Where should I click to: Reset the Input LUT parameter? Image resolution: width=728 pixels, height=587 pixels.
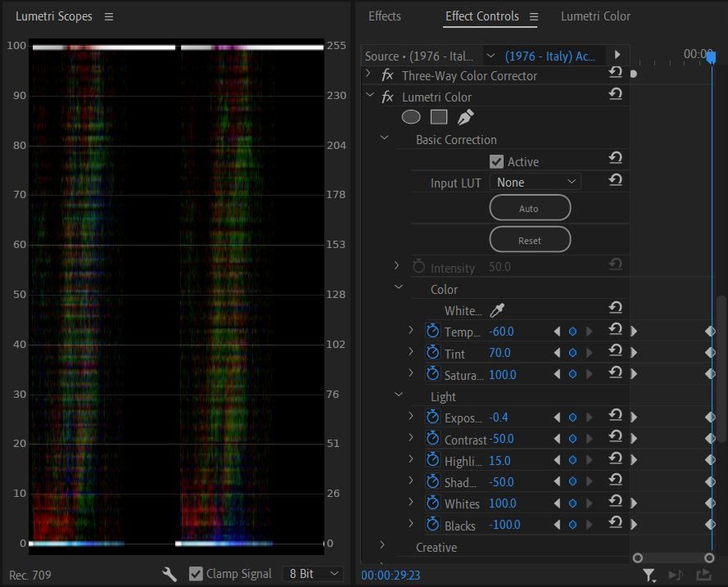click(x=616, y=179)
